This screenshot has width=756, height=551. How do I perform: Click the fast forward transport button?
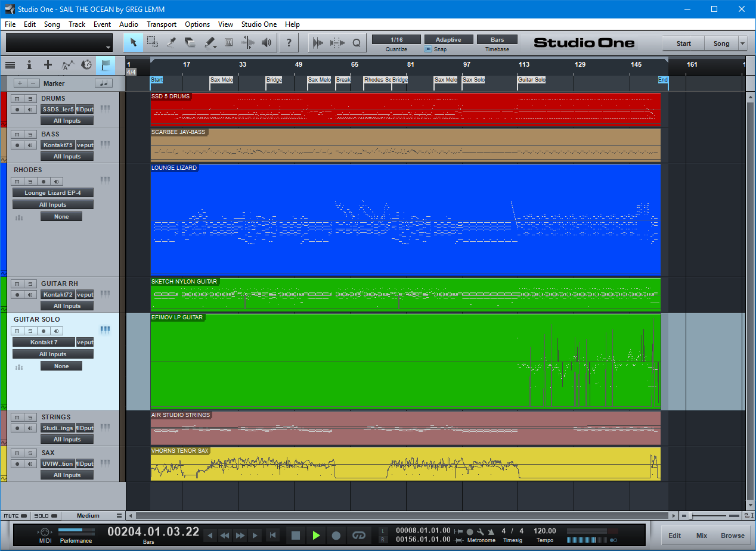[x=240, y=536]
